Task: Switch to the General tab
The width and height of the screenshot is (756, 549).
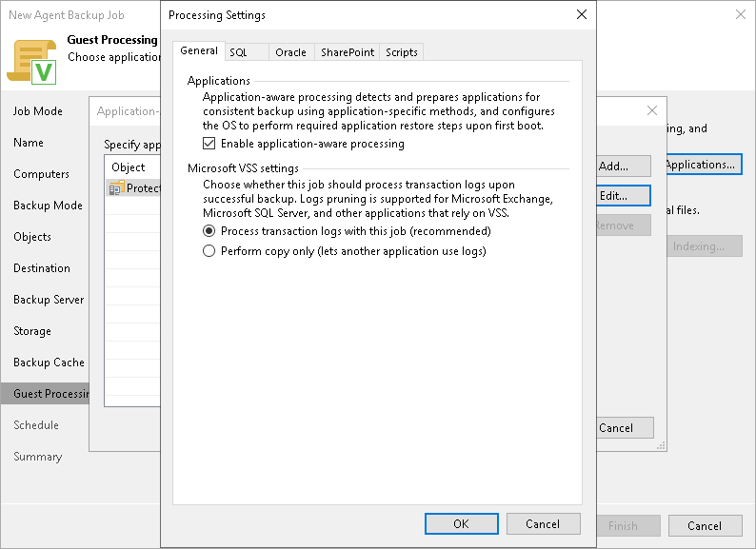Action: (199, 50)
